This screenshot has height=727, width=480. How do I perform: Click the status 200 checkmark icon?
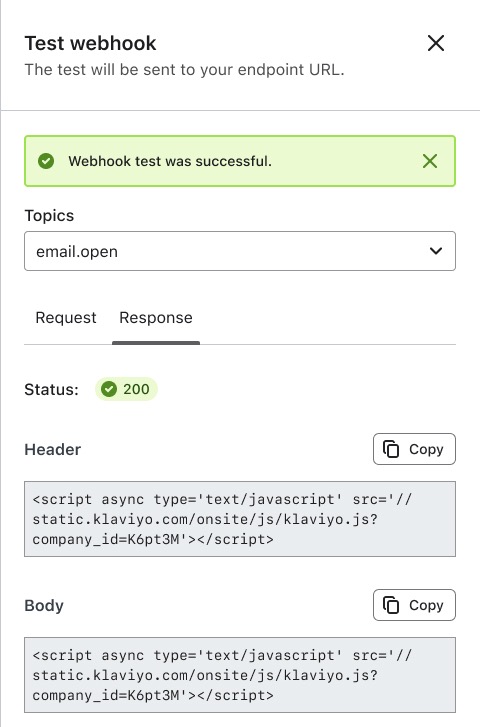coord(109,389)
